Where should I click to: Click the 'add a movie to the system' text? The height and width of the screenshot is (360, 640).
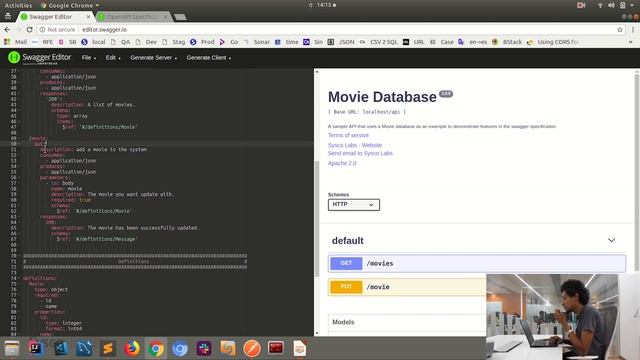pyautogui.click(x=111, y=149)
